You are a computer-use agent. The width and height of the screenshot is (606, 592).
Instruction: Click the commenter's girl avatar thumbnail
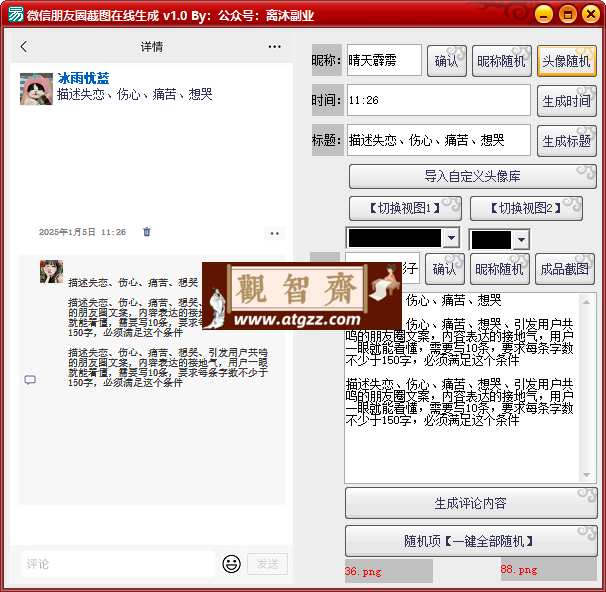click(x=51, y=271)
